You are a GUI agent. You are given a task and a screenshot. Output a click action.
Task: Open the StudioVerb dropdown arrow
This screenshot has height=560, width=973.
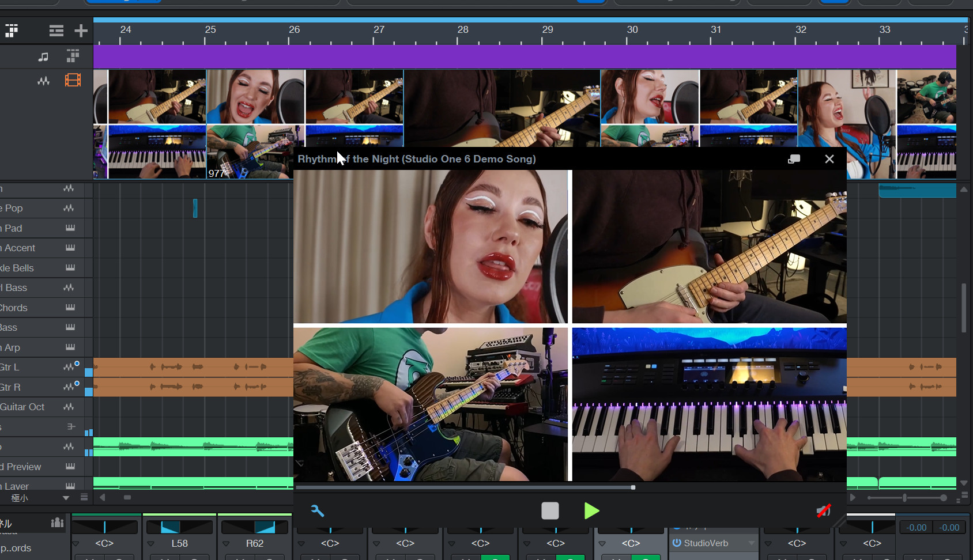coord(751,543)
